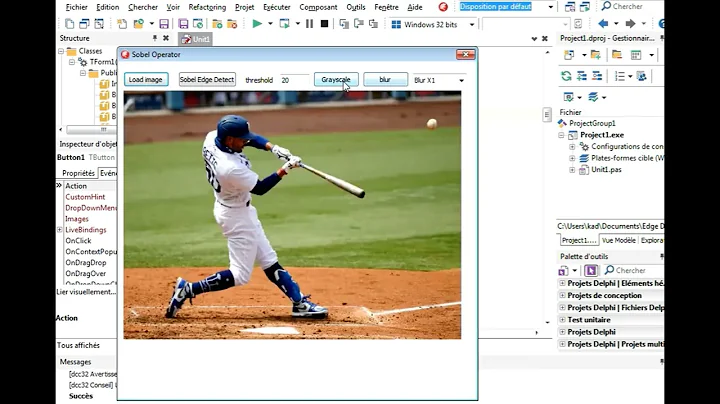Viewport: 720px width, 404px height.
Task: Collapse the Classes tree node
Action: [61, 51]
